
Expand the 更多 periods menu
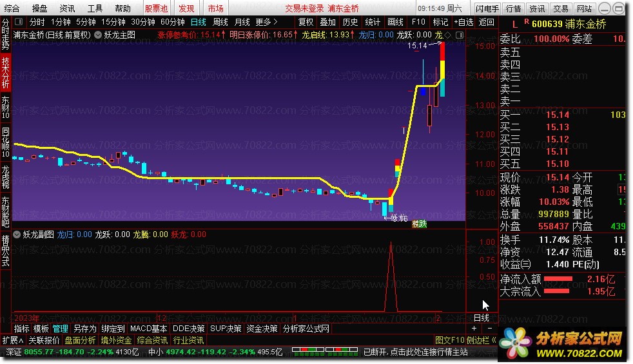(266, 22)
